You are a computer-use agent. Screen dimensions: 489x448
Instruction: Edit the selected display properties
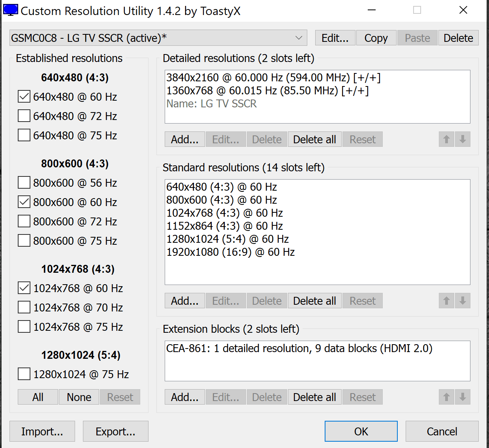[335, 38]
